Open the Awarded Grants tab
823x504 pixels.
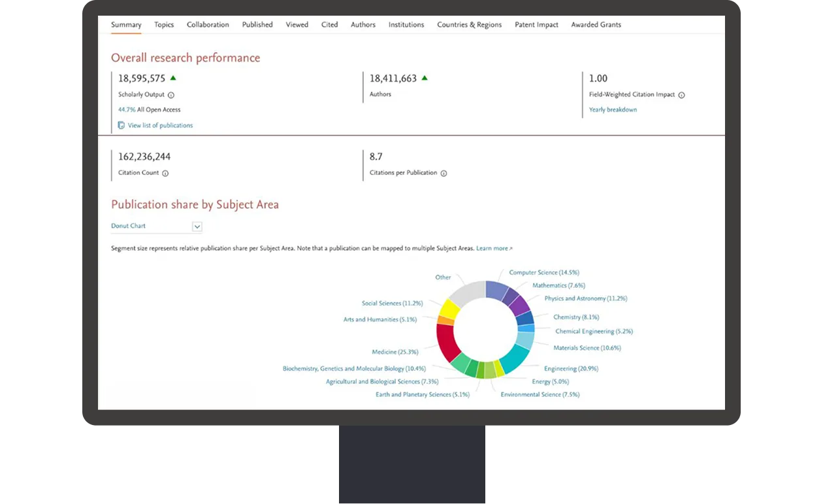click(596, 25)
